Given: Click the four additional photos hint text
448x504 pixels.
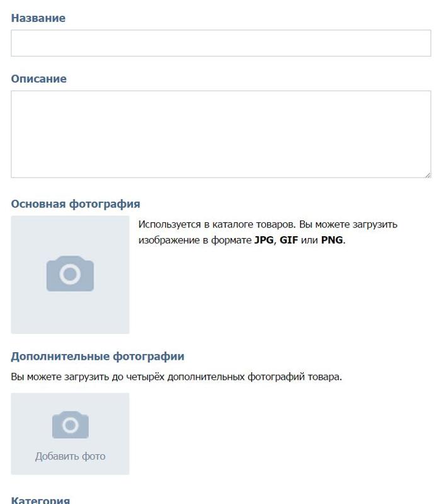Looking at the screenshot, I should pos(176,377).
